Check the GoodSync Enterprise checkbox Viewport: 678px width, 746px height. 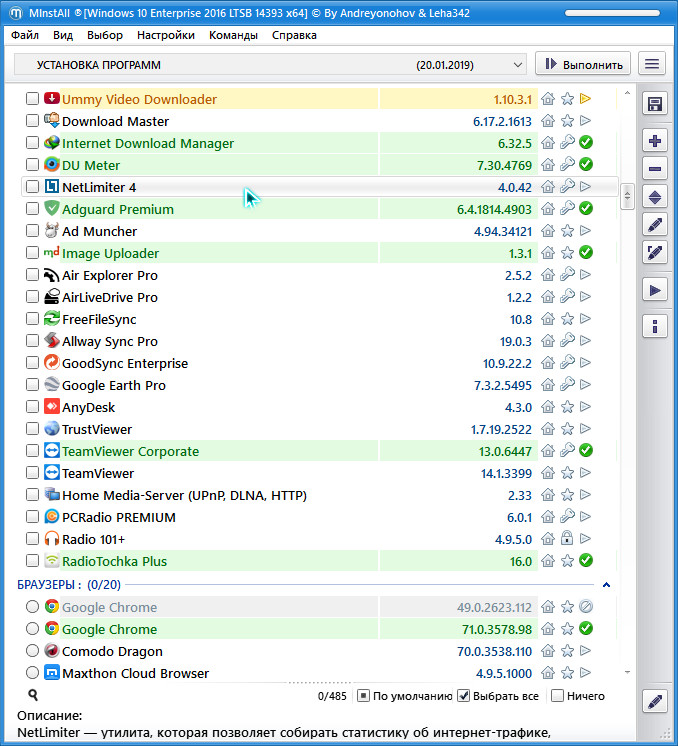[32, 363]
